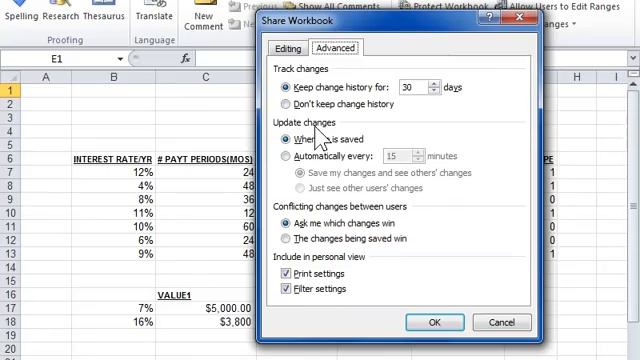
Task: Uncheck Filter settings checkbox
Action: point(286,289)
